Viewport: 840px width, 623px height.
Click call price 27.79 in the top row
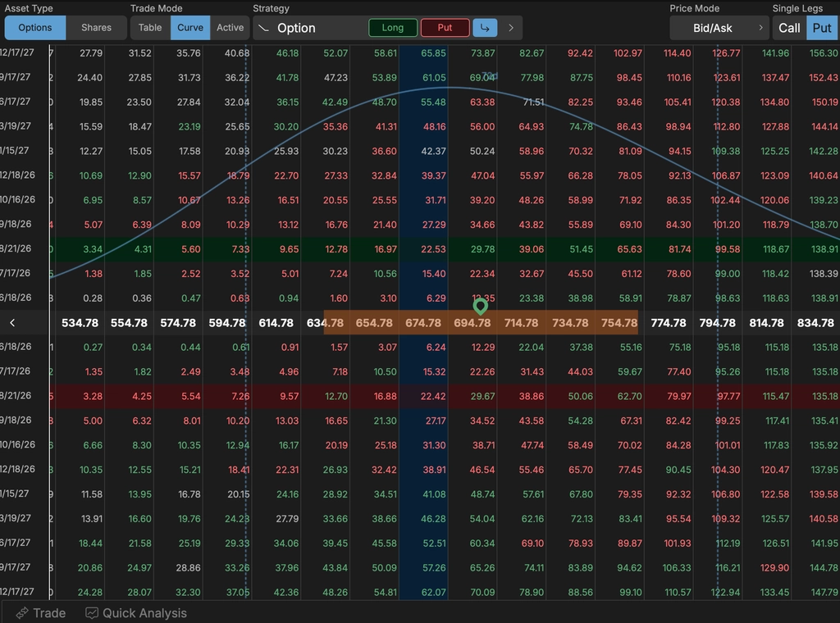pyautogui.click(x=90, y=53)
